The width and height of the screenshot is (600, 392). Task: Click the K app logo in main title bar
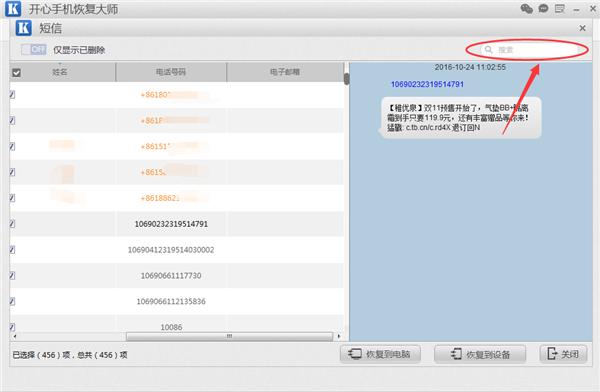13,8
